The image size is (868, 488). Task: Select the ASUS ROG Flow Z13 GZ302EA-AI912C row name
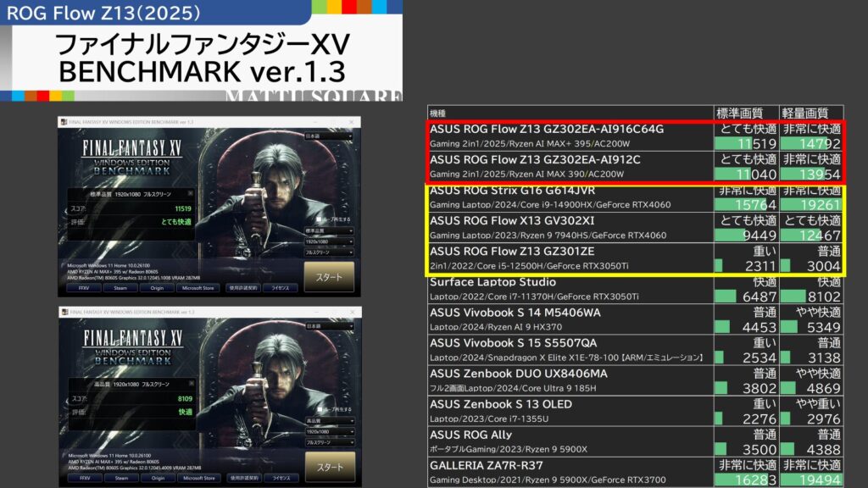tap(535, 159)
